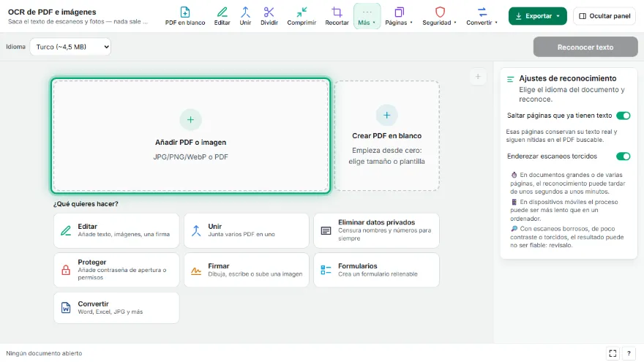Click the form fields icon on Formularios card
The height and width of the screenshot is (362, 644).
pyautogui.click(x=326, y=270)
